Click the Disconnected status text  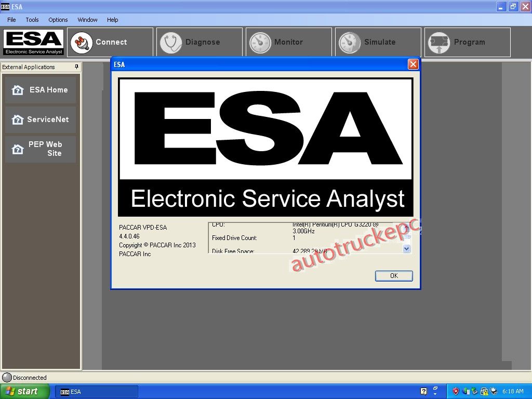[x=30, y=378]
